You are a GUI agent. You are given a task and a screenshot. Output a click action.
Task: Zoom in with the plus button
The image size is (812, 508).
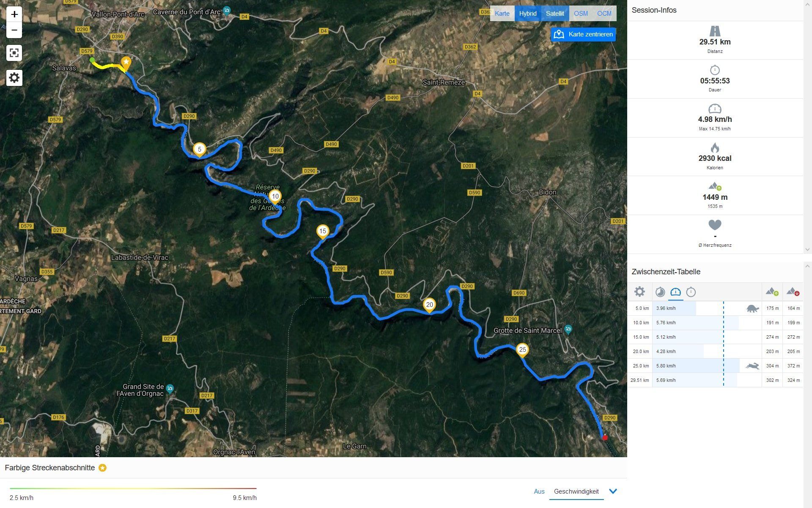14,14
